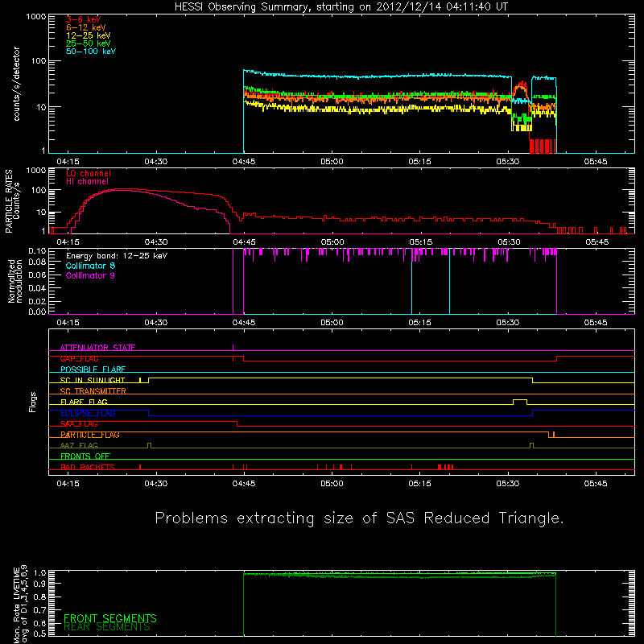Click the GAP_FLAG label

[x=79, y=358]
